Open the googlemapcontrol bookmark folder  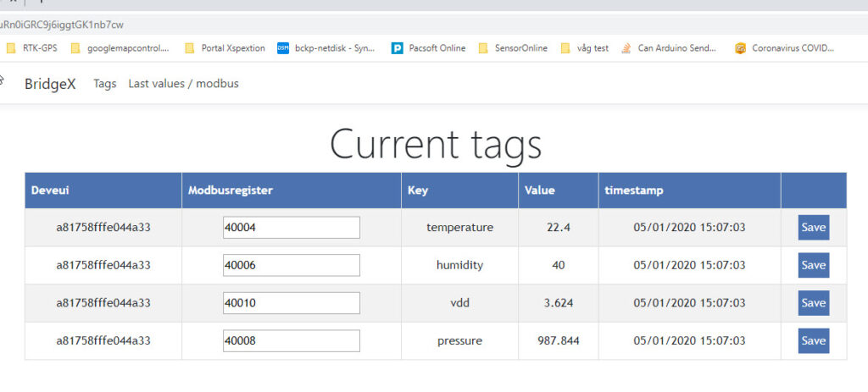[120, 48]
